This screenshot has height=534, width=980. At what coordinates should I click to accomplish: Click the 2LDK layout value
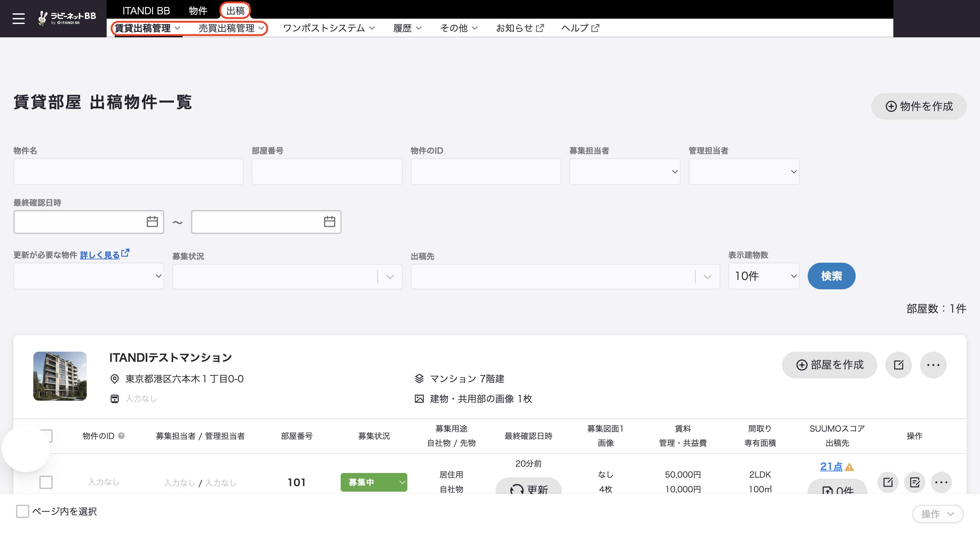point(760,475)
